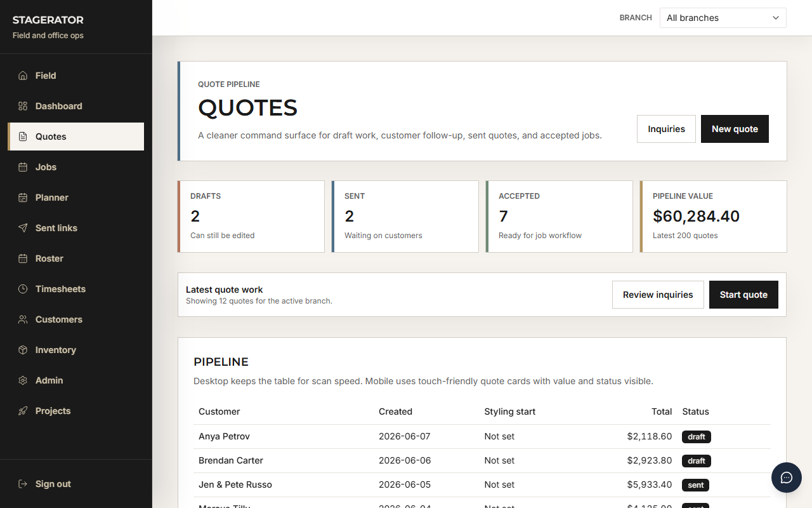
Task: Click the Created column header
Action: [395, 411]
